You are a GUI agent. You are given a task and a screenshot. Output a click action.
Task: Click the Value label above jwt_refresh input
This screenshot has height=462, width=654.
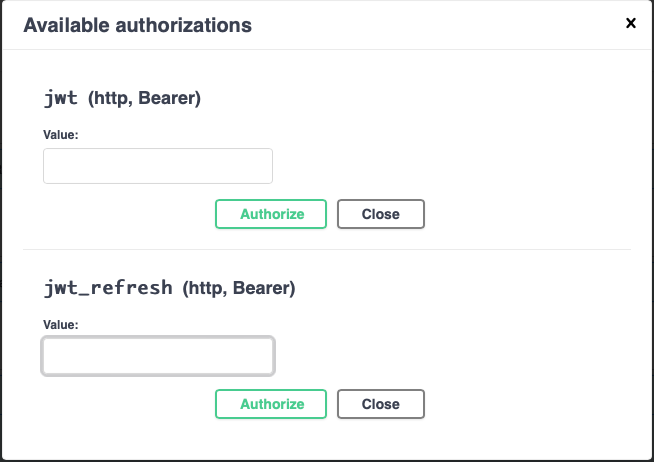pos(60,324)
